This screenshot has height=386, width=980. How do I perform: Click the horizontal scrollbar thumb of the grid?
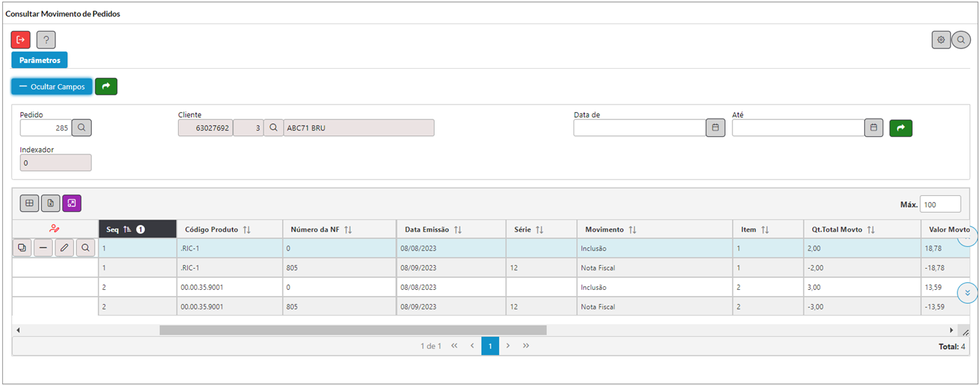pyautogui.click(x=353, y=330)
